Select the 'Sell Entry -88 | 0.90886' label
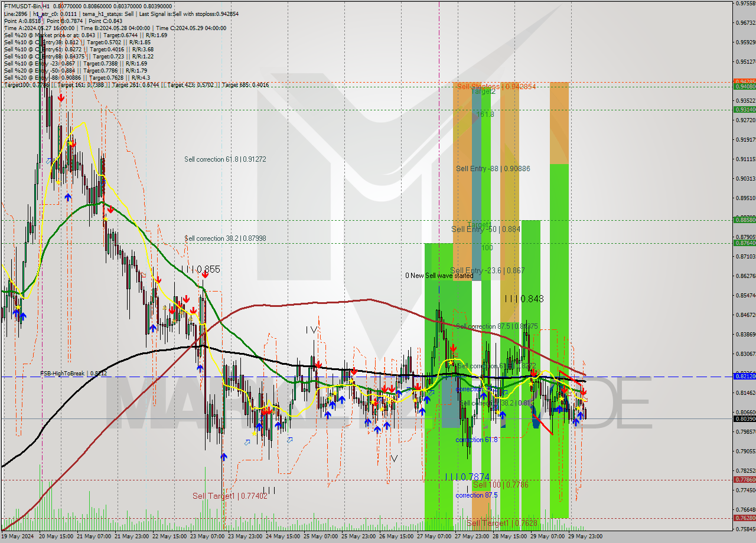 493,169
